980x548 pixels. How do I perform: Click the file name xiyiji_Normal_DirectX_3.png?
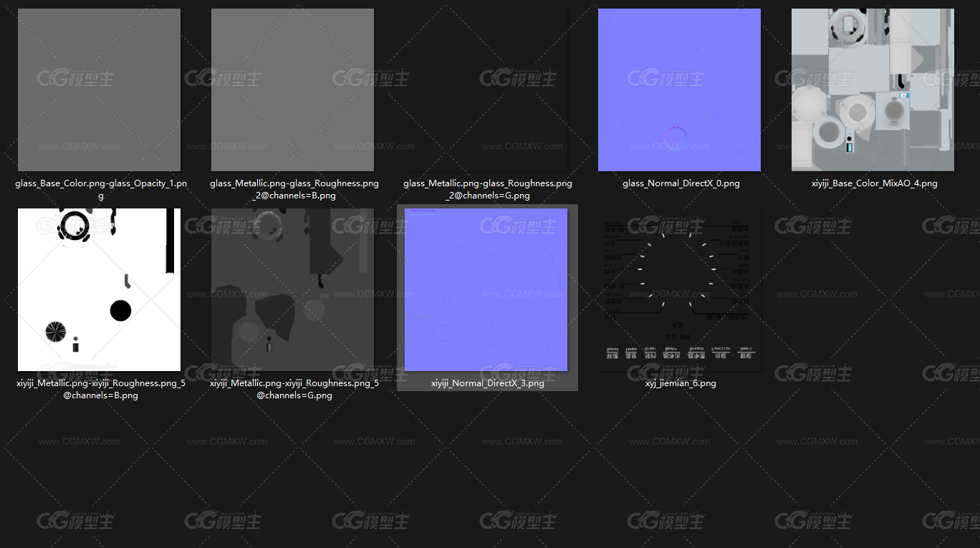point(488,383)
